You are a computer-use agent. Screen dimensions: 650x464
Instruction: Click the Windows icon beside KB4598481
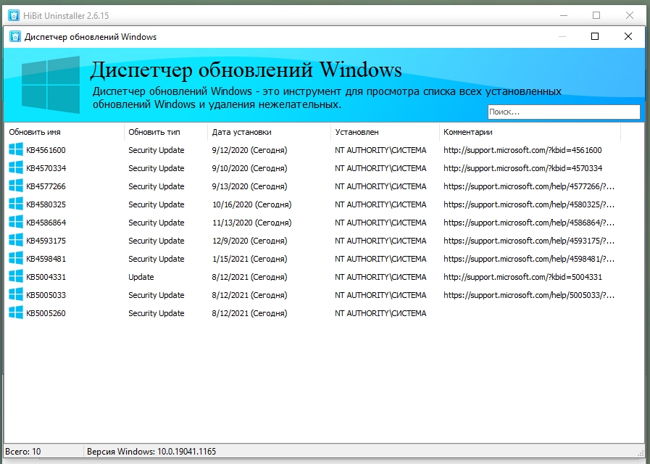16,259
